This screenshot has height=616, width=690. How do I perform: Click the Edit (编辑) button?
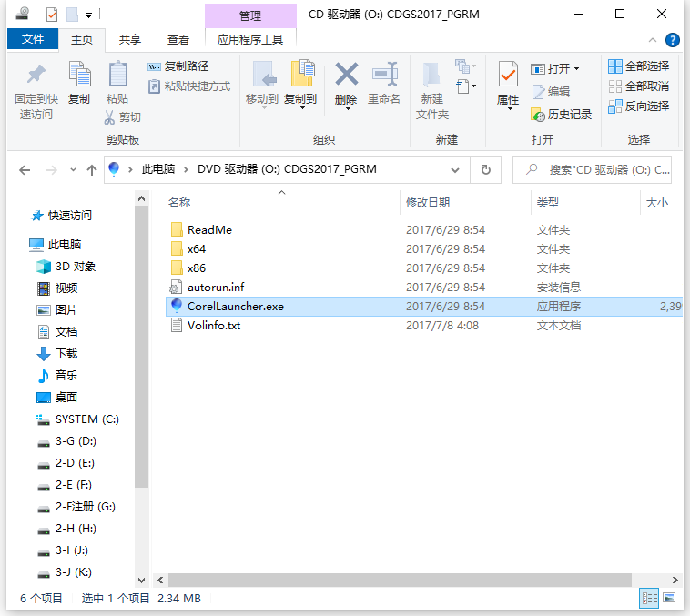point(551,92)
